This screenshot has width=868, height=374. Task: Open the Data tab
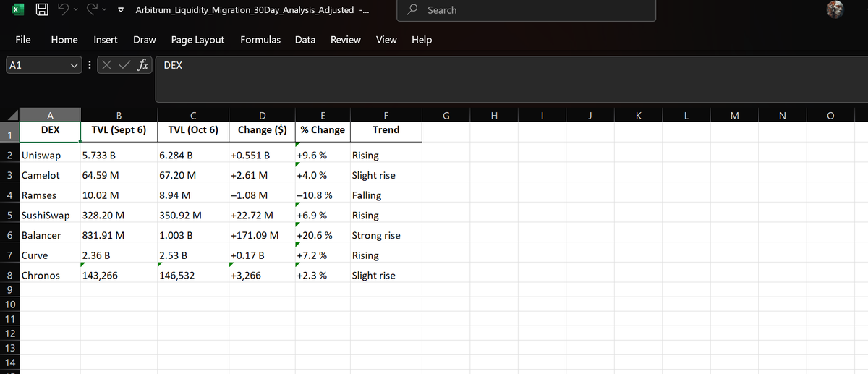[305, 40]
